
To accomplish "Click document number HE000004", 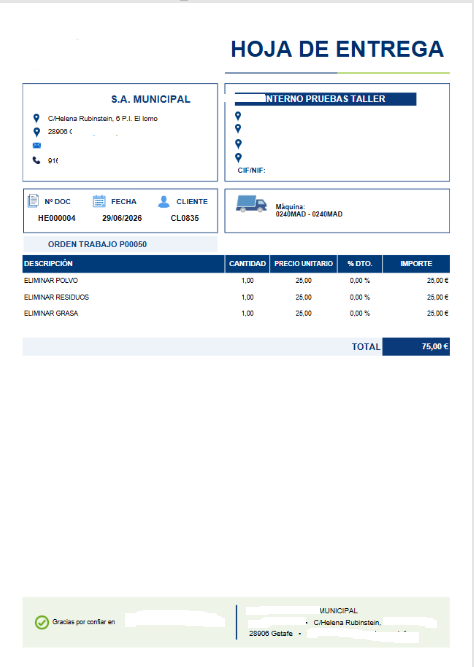I will [x=57, y=218].
